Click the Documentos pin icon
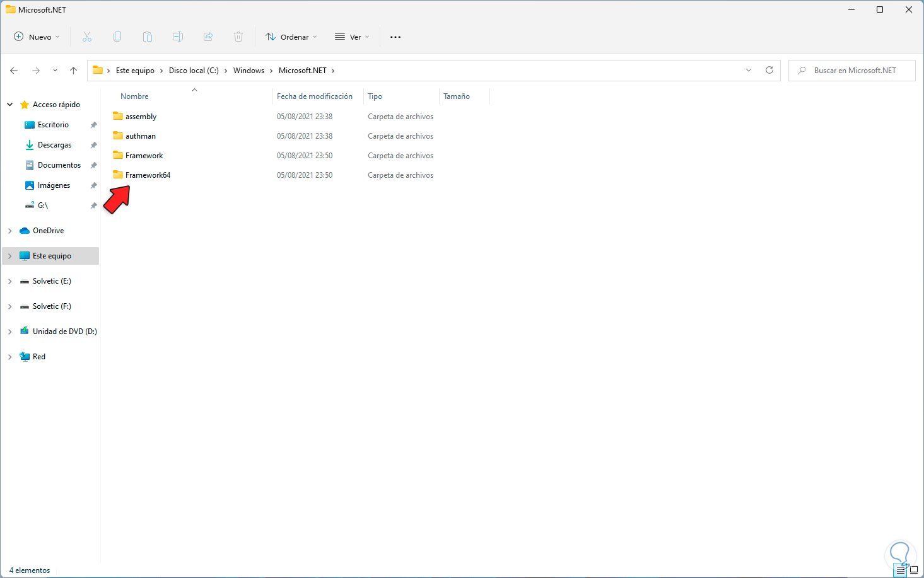 click(93, 165)
